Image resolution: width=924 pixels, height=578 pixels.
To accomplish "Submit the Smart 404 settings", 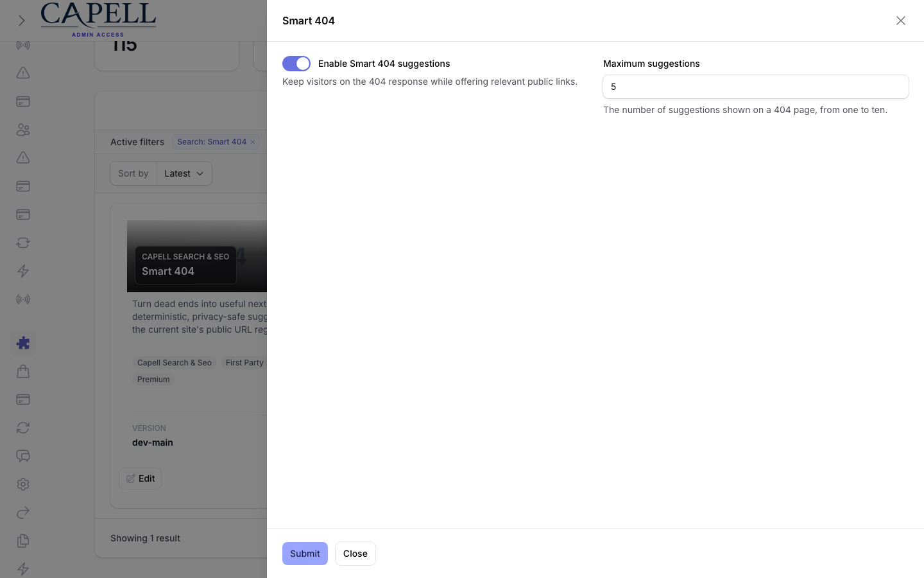I will pos(305,554).
